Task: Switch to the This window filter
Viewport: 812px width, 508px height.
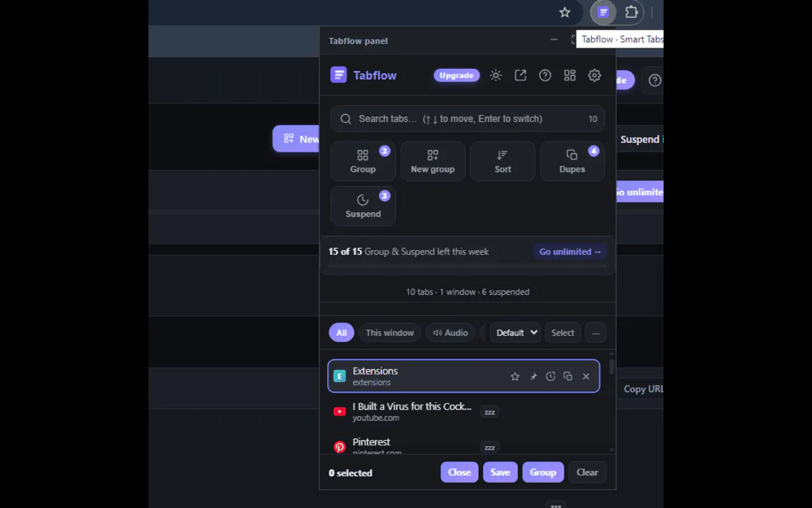Action: (x=390, y=333)
